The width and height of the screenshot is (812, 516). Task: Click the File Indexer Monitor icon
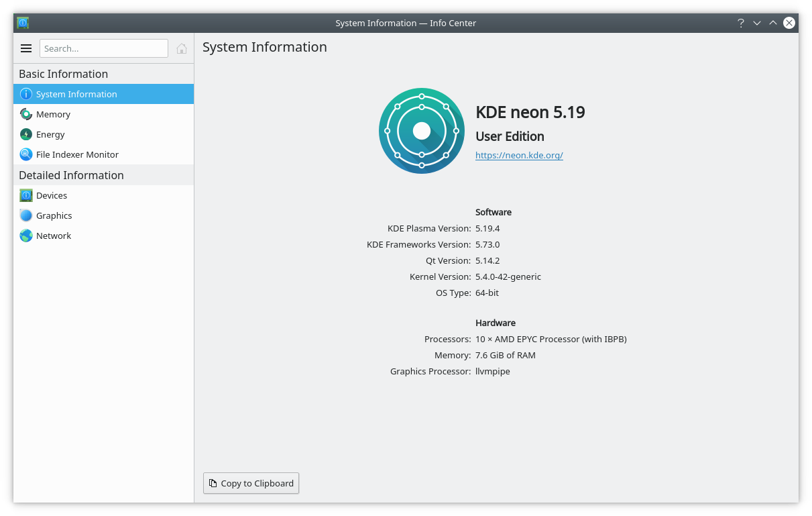[x=26, y=154]
